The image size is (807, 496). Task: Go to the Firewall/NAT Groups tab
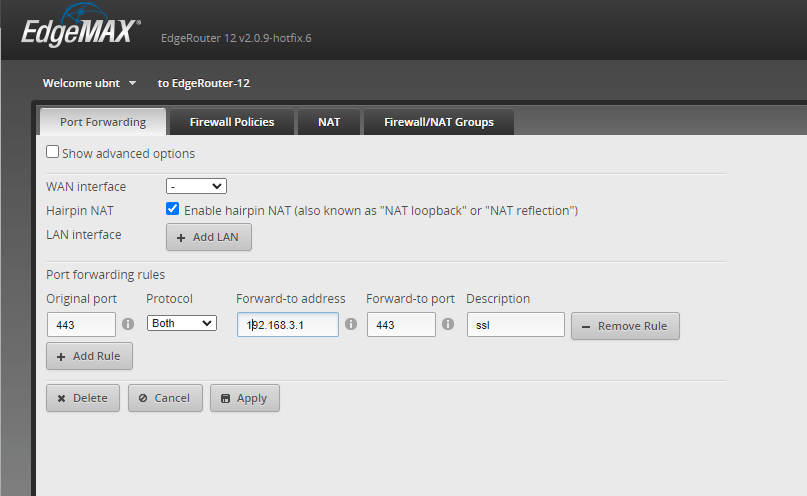pyautogui.click(x=438, y=122)
